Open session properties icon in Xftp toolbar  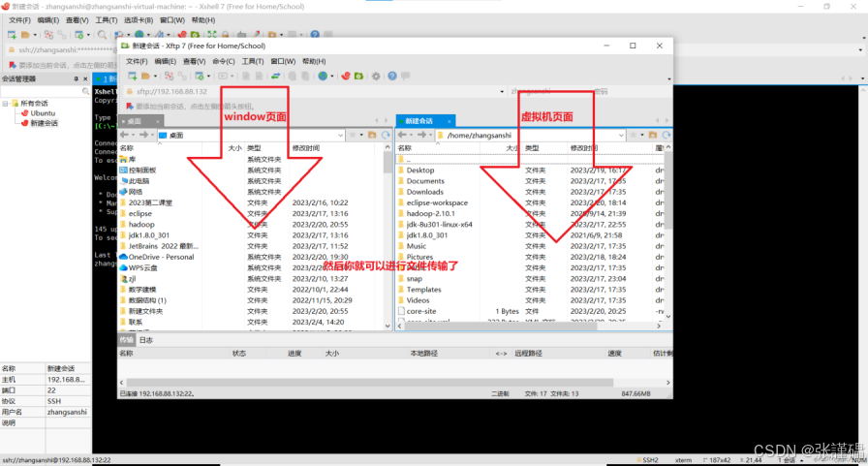pyautogui.click(x=200, y=76)
